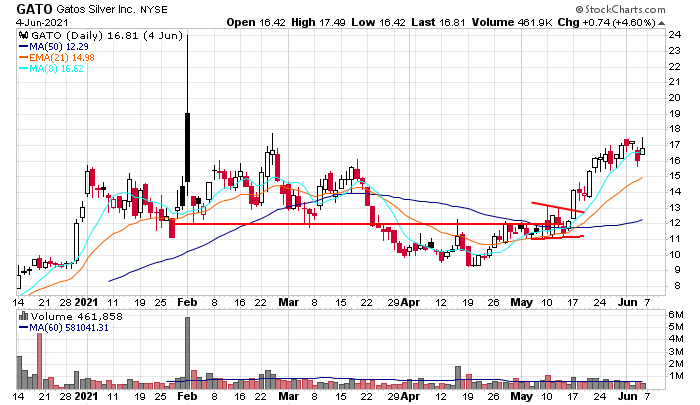Click the 20 label on the price axis
Viewport: 700px width, 405px height.
pos(675,98)
